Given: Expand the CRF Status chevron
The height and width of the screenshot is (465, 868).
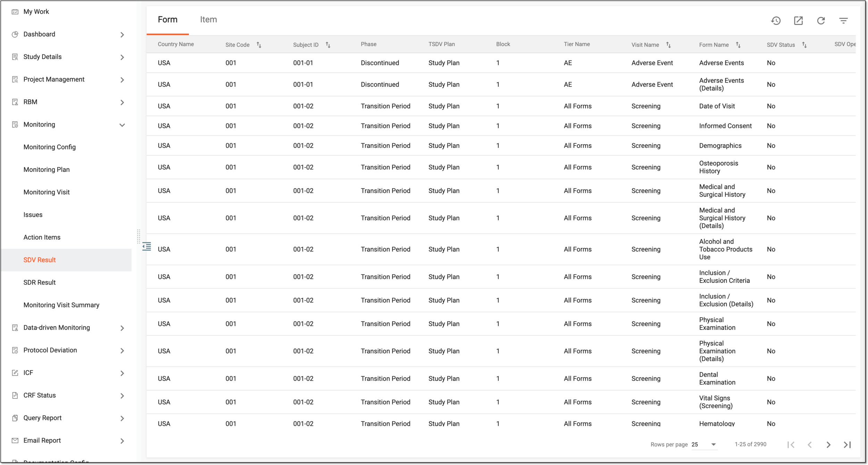Looking at the screenshot, I should [122, 396].
